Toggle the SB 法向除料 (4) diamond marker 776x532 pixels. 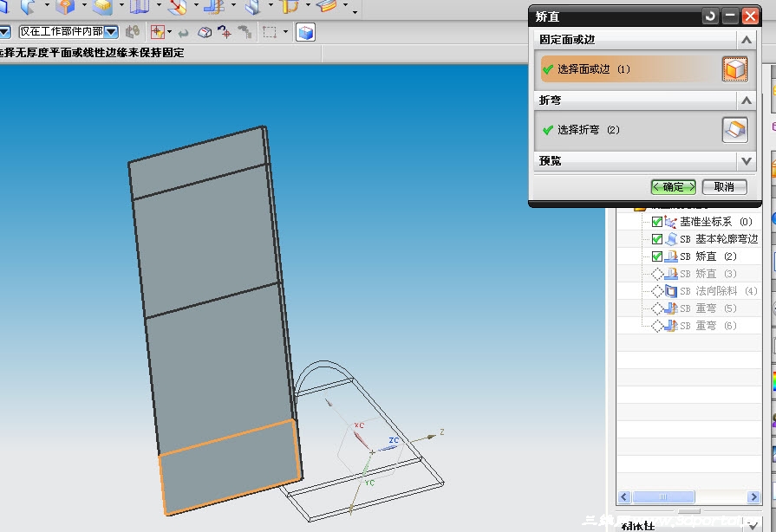pyautogui.click(x=657, y=291)
